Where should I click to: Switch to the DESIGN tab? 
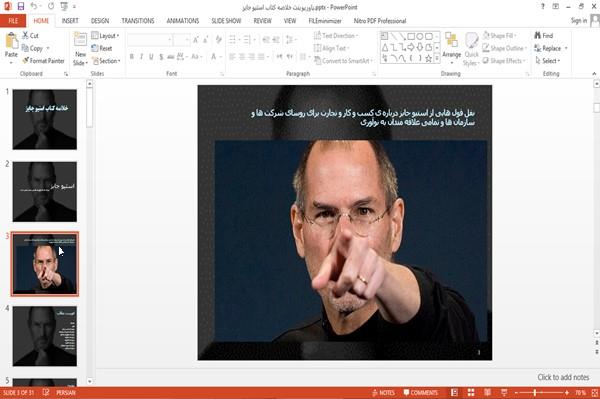100,21
